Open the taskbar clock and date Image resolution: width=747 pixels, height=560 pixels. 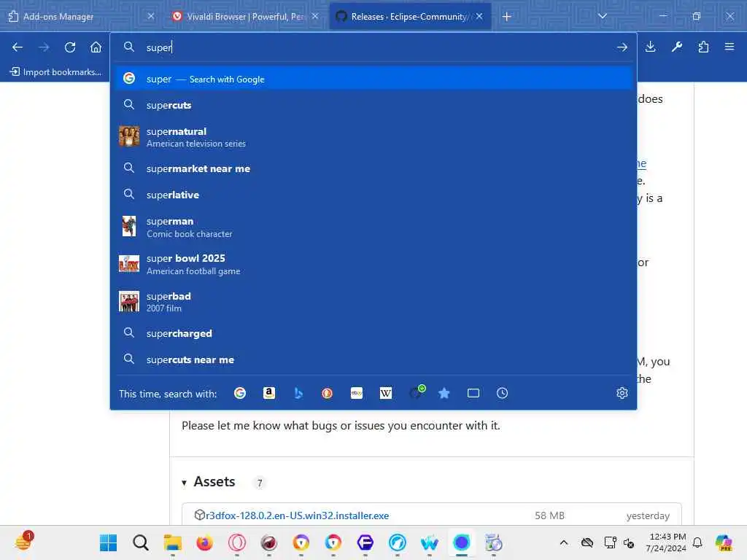point(666,542)
